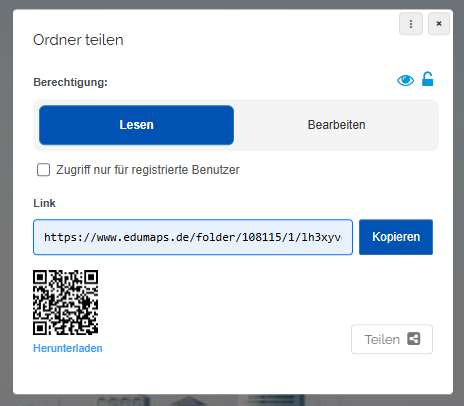Close the Ordner teilen dialog
Screen dimensions: 464x406
[x=439, y=24]
